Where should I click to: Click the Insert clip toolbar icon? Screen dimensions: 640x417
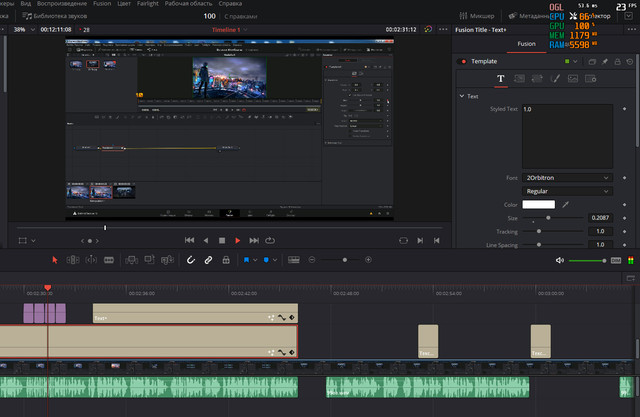[131, 260]
